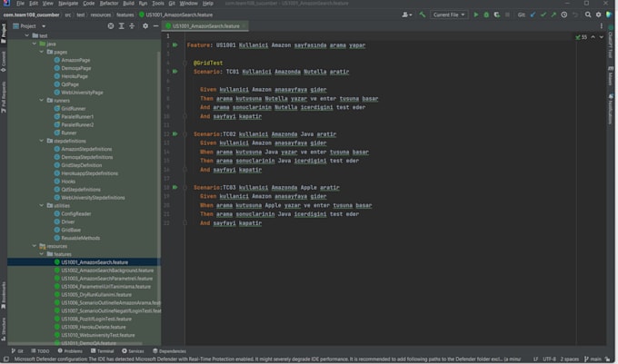Open the Problems tool window button
Image resolution: width=618 pixels, height=364 pixels.
pyautogui.click(x=73, y=350)
